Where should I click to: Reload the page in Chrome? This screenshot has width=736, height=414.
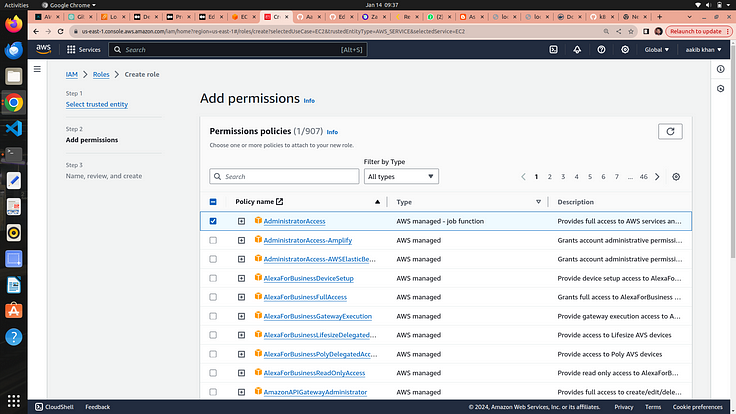click(x=61, y=31)
